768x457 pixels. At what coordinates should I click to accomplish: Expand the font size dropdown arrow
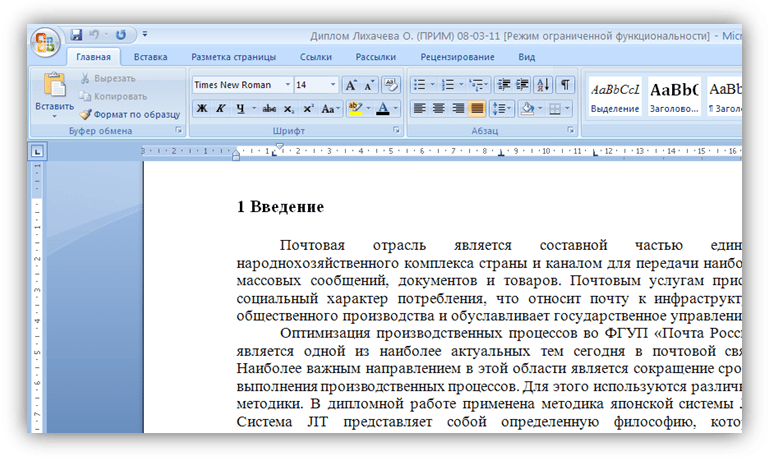[x=333, y=85]
